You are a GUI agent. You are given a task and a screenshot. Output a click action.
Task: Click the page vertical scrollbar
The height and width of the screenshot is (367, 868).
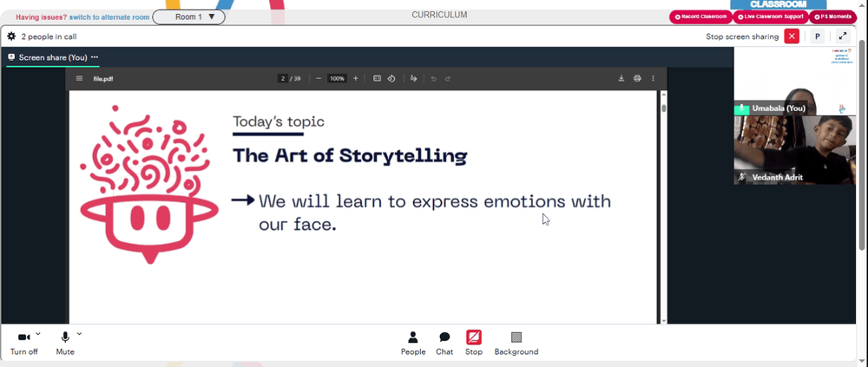pyautogui.click(x=862, y=144)
